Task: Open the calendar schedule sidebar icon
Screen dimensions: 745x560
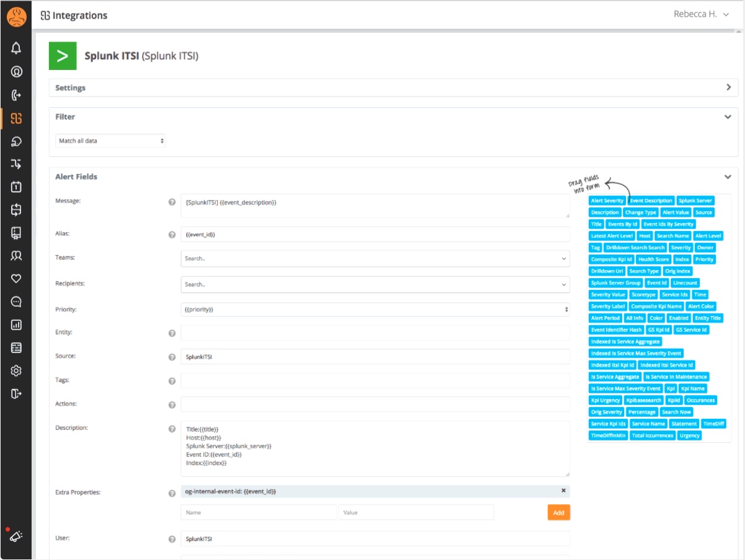Action: click(16, 187)
